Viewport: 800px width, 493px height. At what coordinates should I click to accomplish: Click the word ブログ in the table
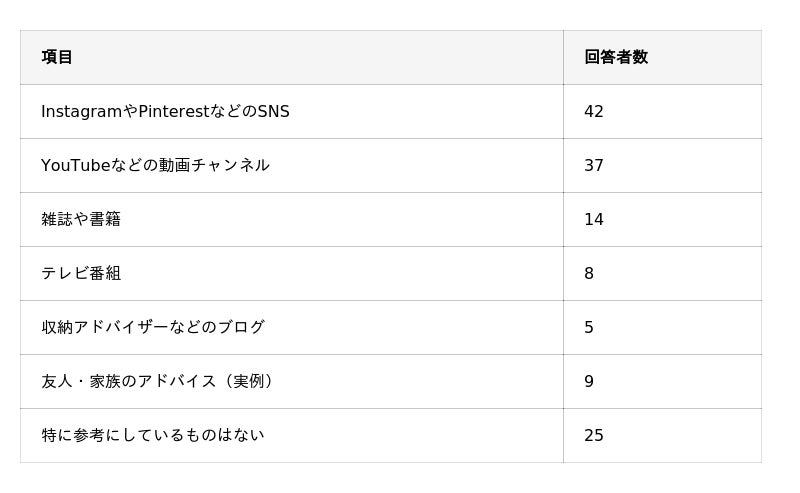point(241,327)
